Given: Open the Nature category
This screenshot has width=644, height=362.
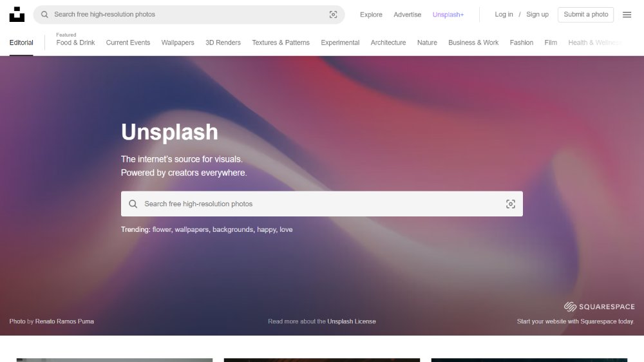Looking at the screenshot, I should point(427,43).
